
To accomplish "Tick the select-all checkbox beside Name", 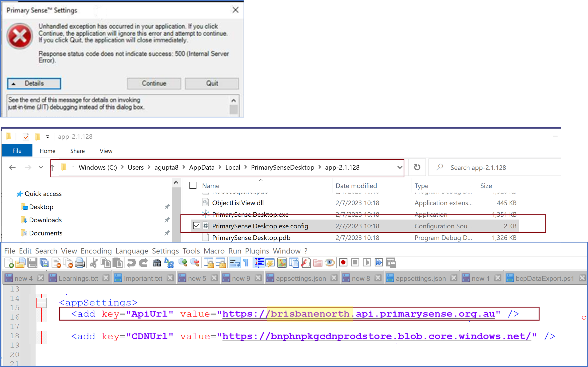I will pos(193,185).
